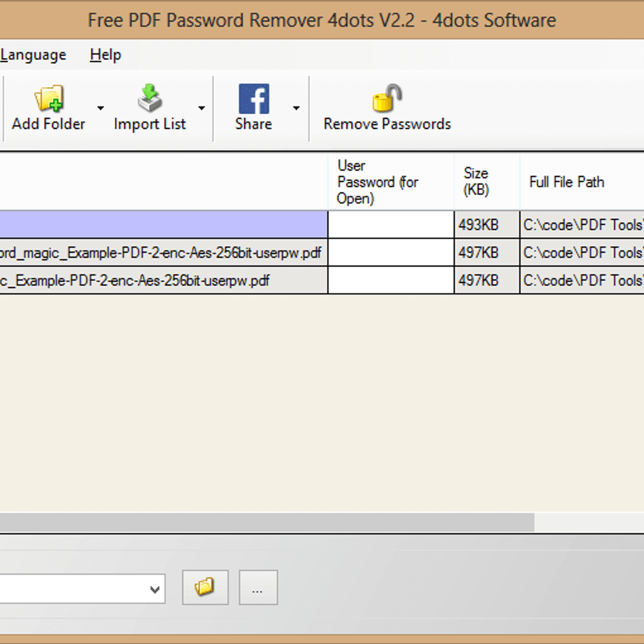Select the ord_magic_Example PDF row
This screenshot has width=644, height=644.
[161, 253]
